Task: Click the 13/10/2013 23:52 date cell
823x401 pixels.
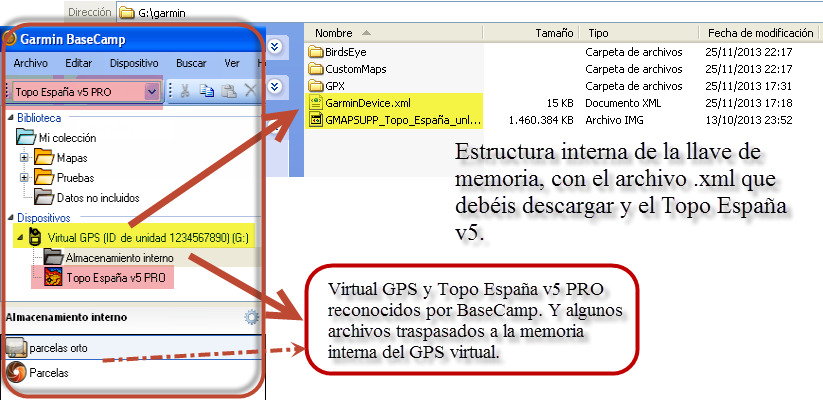Action: 748,120
